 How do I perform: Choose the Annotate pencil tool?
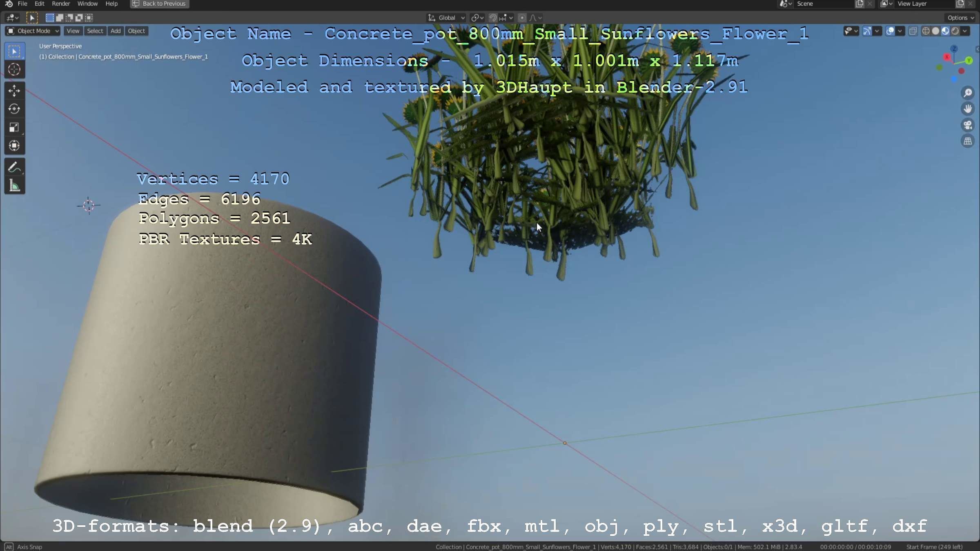point(14,167)
